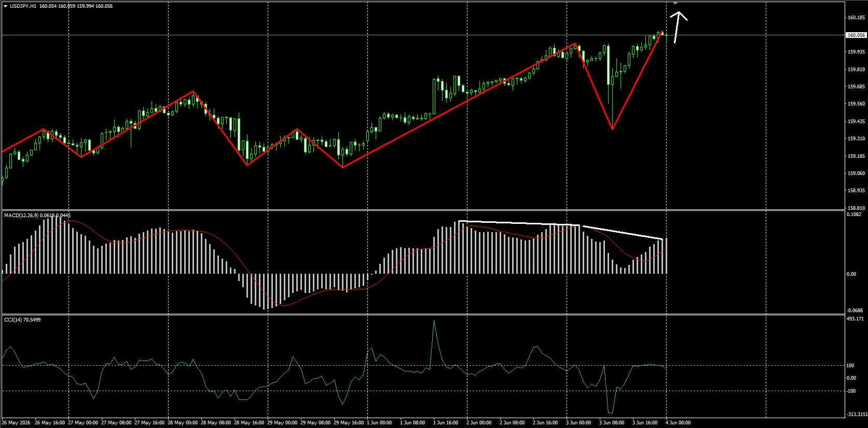Image resolution: width=868 pixels, height=428 pixels.
Task: Click the 2 Jun 08:00 time label
Action: tap(513, 423)
